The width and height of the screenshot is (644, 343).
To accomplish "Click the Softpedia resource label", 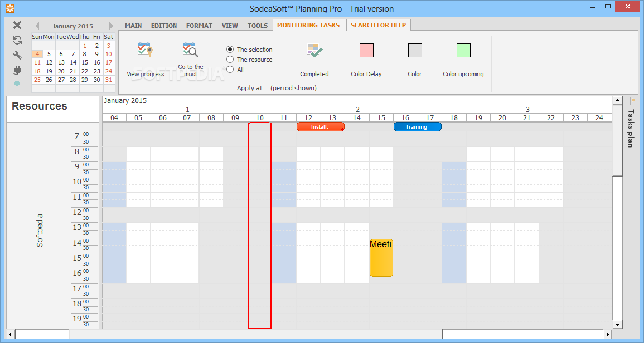I will (x=40, y=230).
